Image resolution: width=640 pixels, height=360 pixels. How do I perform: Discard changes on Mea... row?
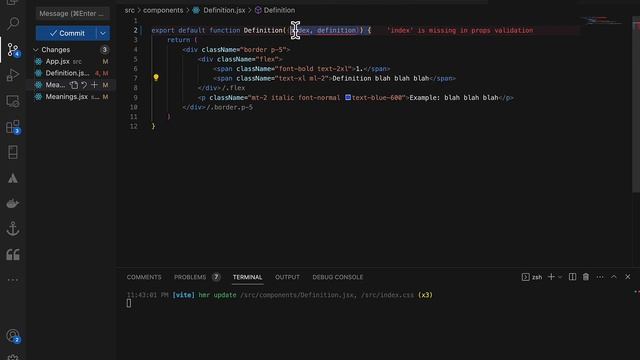pyautogui.click(x=84, y=85)
